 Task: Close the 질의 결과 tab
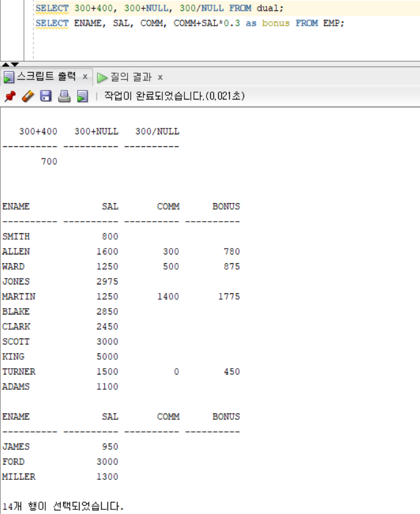[x=160, y=77]
